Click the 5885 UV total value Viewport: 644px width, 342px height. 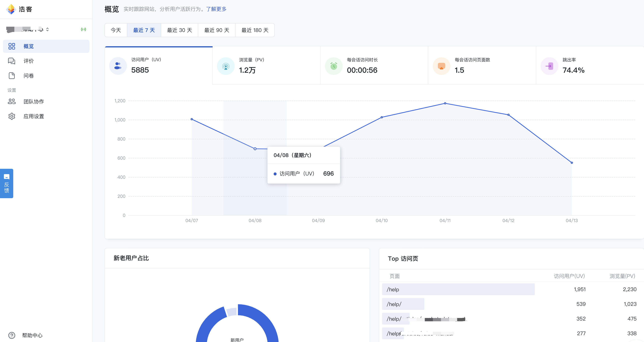(140, 70)
